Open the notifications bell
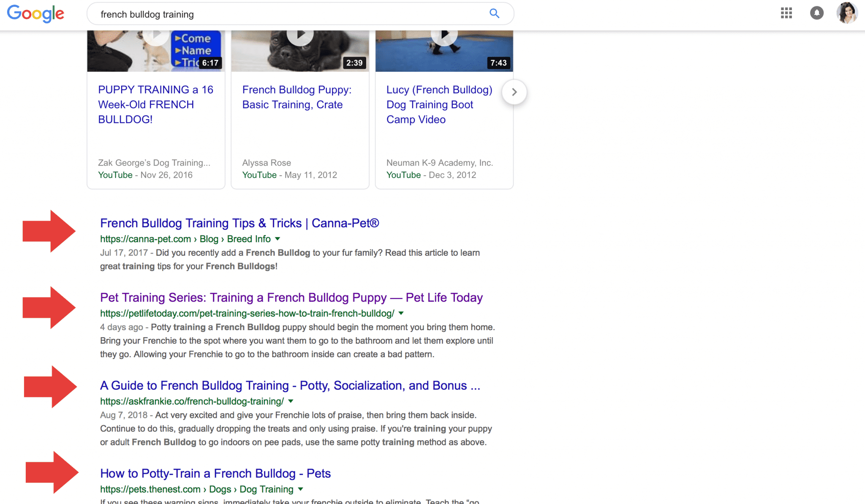Screen dimensions: 865x504 coord(816,13)
